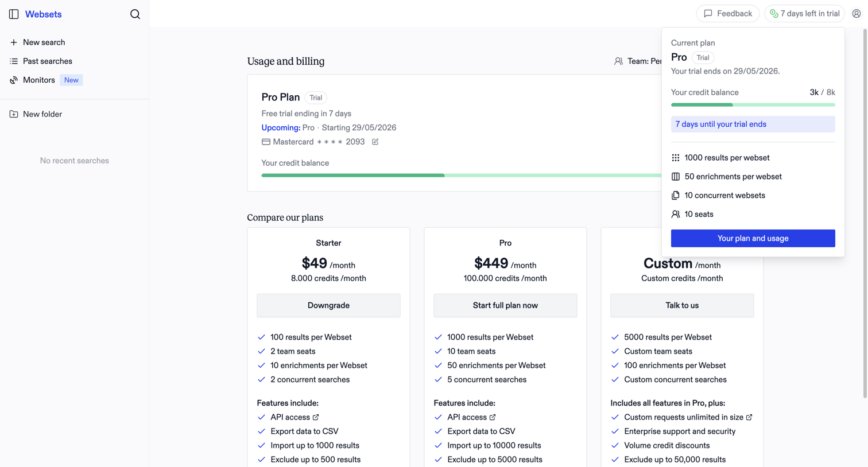Click the Feedback speech bubble icon

[x=708, y=14]
